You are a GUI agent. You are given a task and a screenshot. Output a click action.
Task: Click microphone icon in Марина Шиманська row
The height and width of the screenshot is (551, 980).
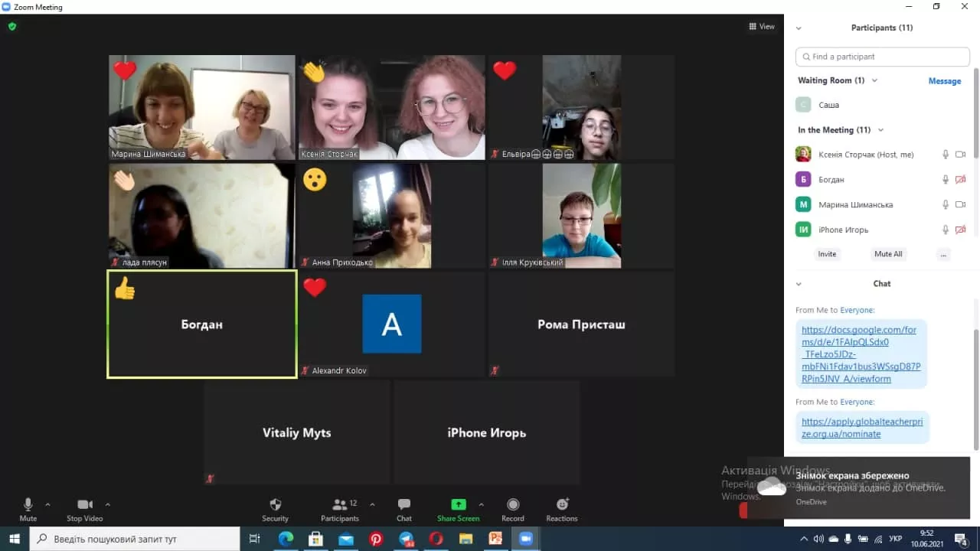click(946, 204)
